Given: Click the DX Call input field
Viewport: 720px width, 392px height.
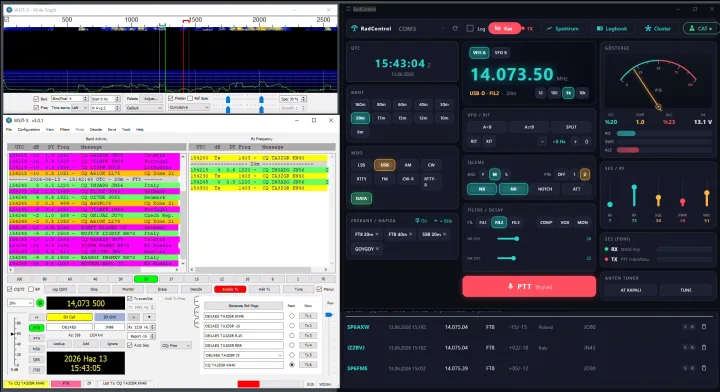Looking at the screenshot, I should (69, 327).
